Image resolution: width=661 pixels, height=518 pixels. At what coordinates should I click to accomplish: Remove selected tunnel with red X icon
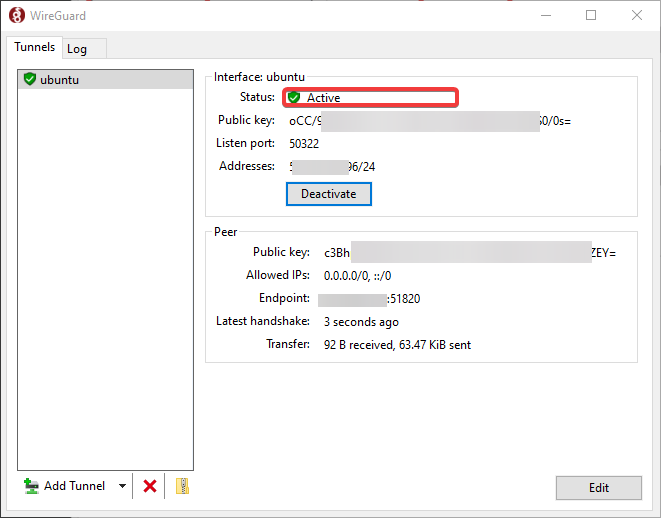click(150, 486)
